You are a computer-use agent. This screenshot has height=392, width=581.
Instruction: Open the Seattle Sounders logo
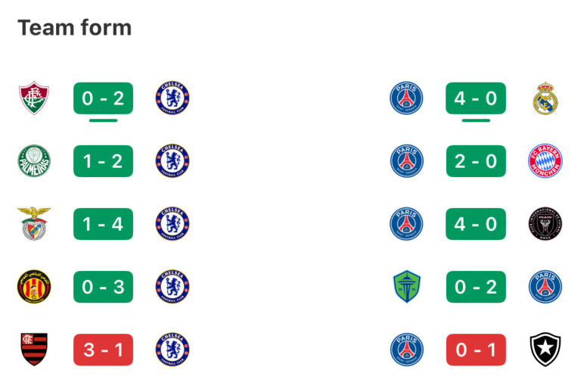tap(406, 287)
